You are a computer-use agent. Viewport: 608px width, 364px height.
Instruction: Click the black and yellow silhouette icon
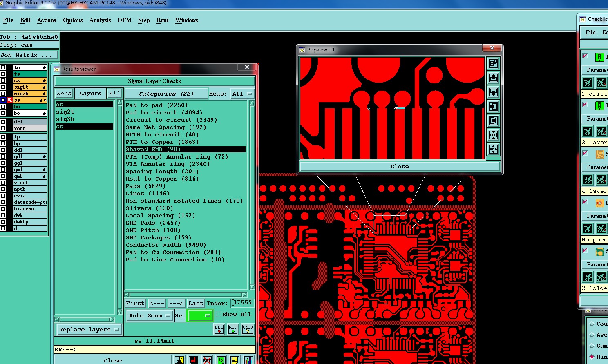click(179, 360)
